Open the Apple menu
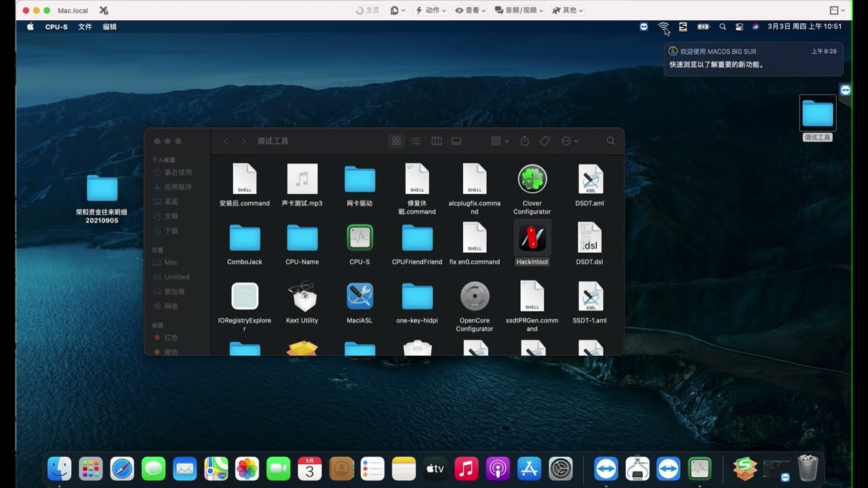 30,26
